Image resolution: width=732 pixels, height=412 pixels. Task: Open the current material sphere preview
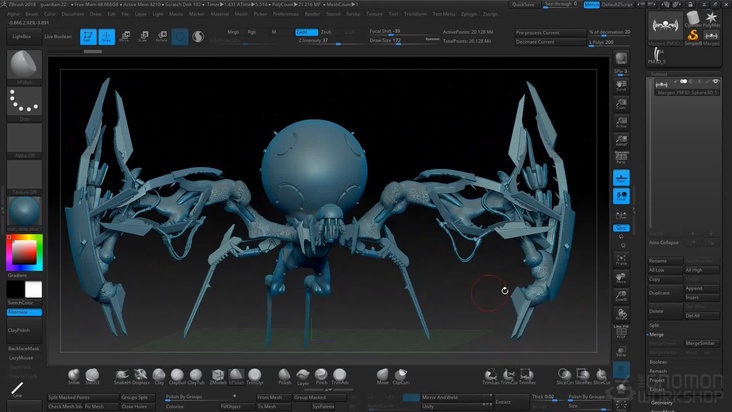[24, 211]
